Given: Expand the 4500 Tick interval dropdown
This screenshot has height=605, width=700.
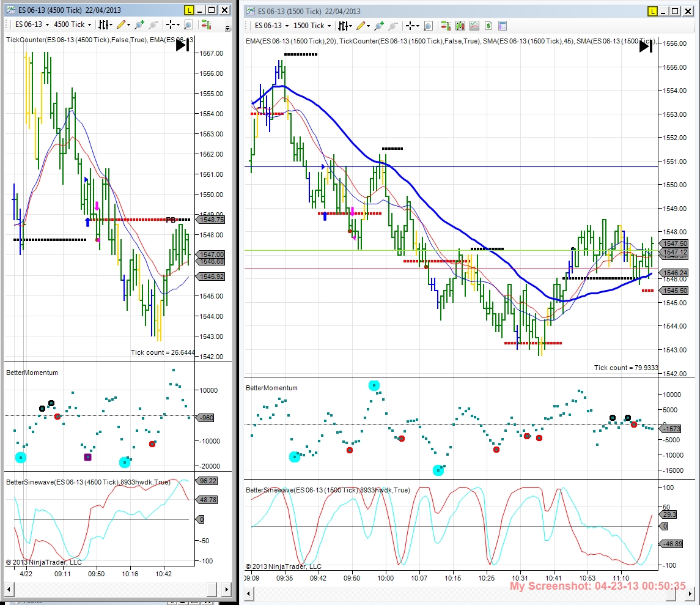Looking at the screenshot, I should pos(72,24).
